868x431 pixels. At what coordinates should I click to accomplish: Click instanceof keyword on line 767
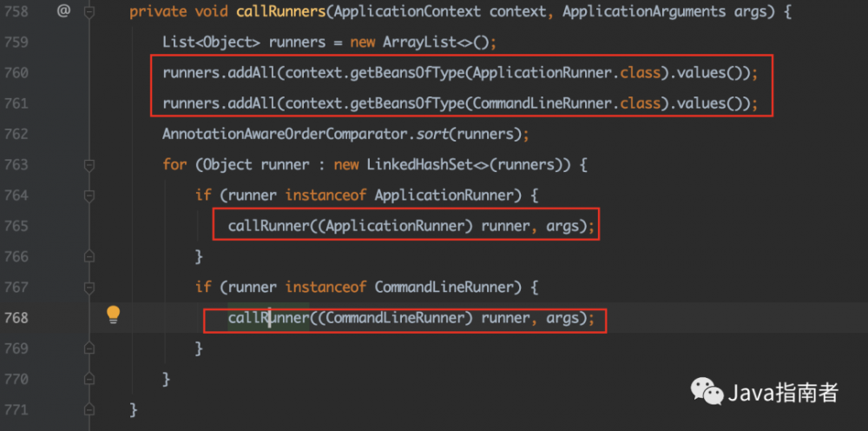(326, 288)
